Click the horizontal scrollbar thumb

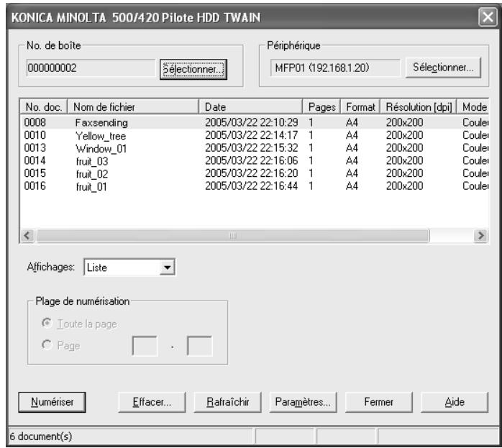coord(233,236)
